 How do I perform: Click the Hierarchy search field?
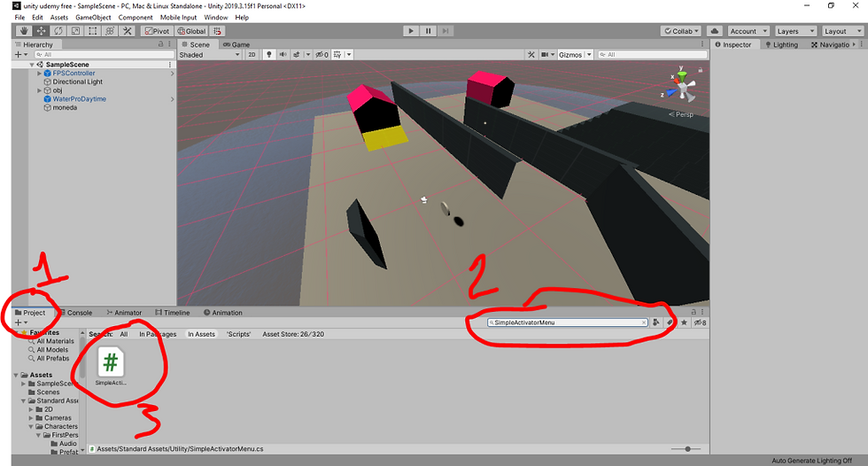(x=104, y=55)
